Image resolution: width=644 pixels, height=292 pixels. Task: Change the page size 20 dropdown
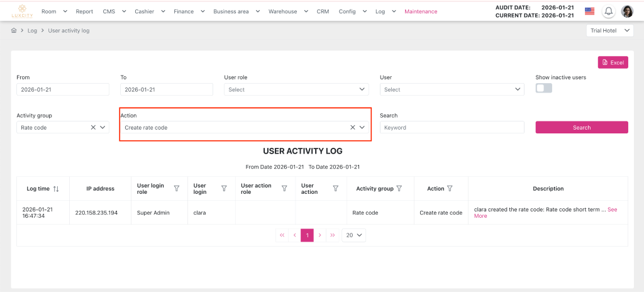click(x=353, y=235)
